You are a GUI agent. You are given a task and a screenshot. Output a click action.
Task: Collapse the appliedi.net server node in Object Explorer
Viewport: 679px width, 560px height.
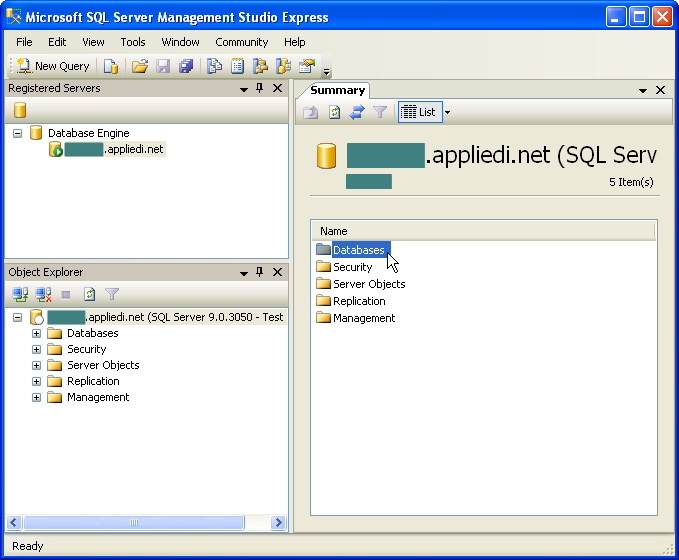point(17,317)
